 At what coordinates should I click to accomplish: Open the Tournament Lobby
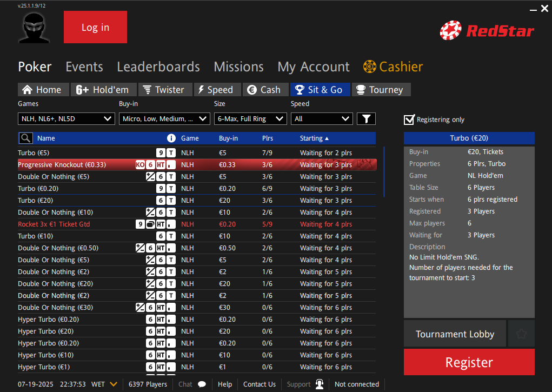pos(455,334)
